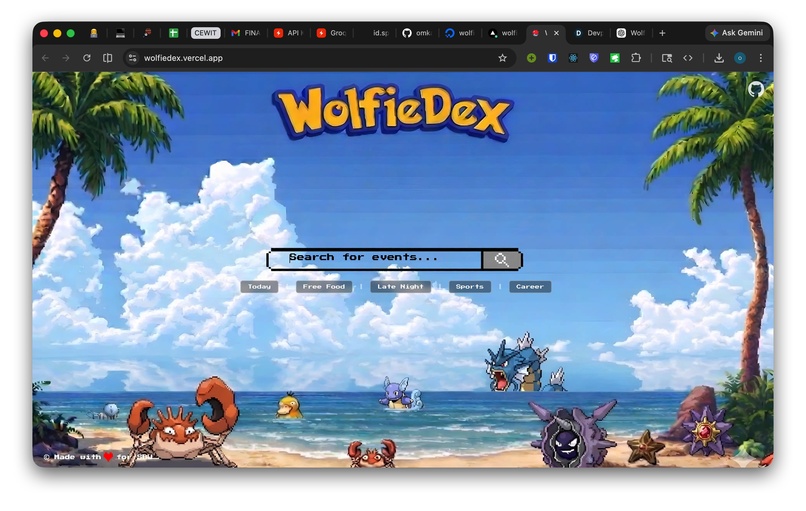Open the code brackets devtools icon
806x511 pixels.
tap(688, 58)
